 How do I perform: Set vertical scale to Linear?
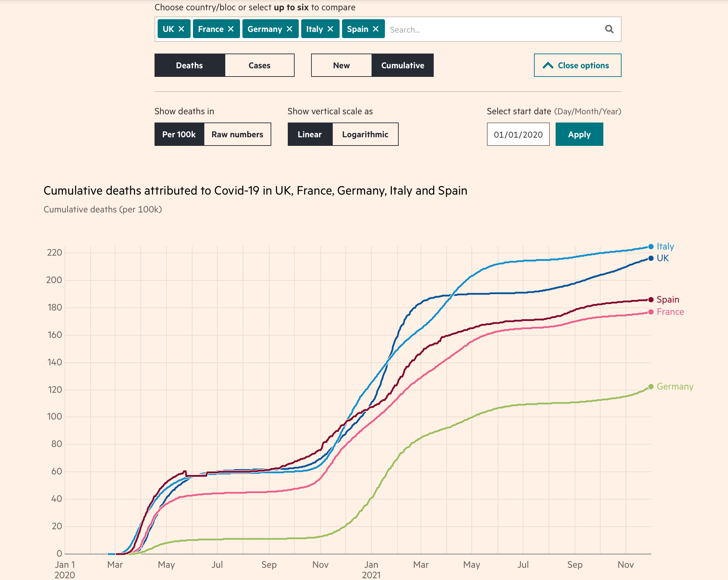pyautogui.click(x=310, y=134)
